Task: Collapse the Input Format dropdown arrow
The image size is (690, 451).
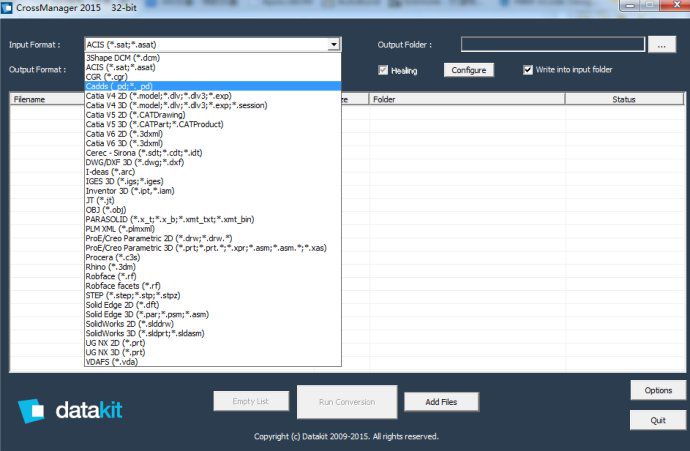Action: coord(333,45)
